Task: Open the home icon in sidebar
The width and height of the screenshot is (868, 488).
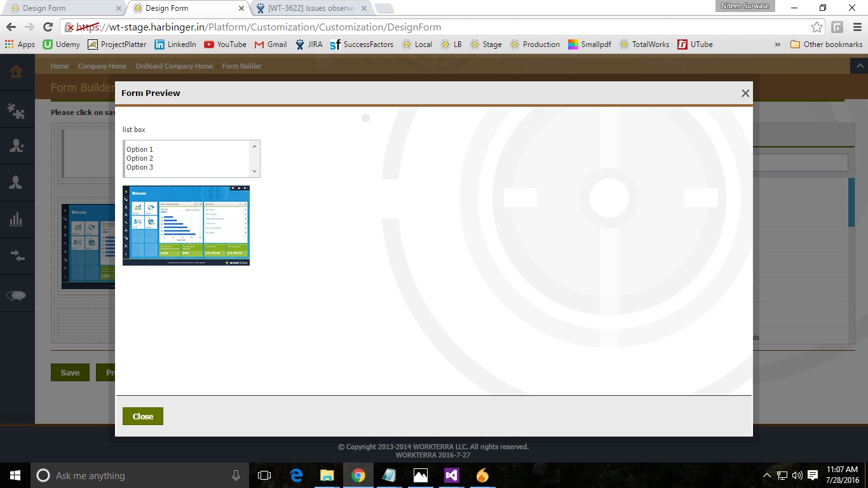Action: point(17,72)
